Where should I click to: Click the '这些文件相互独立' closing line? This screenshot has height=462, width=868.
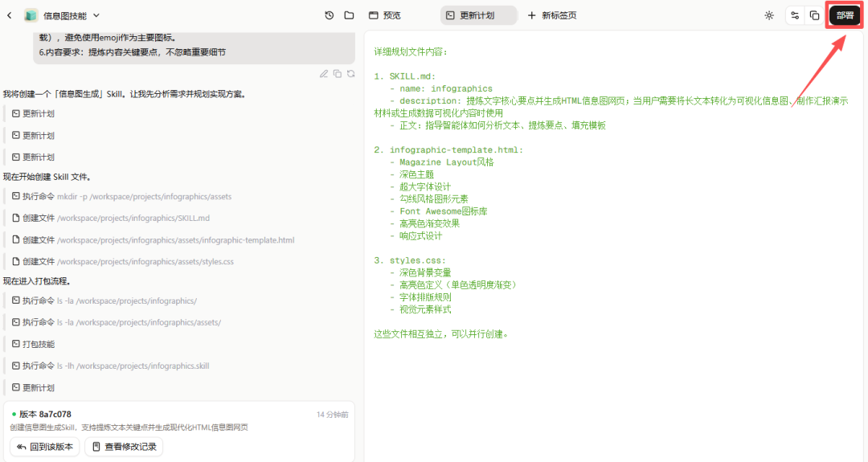[x=441, y=334]
